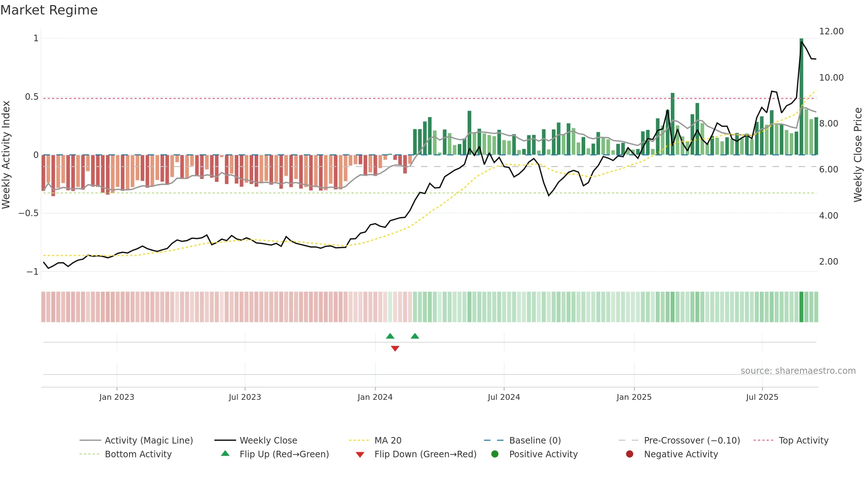Click the red flip-down triangle marker
868x488 pixels.
[395, 348]
